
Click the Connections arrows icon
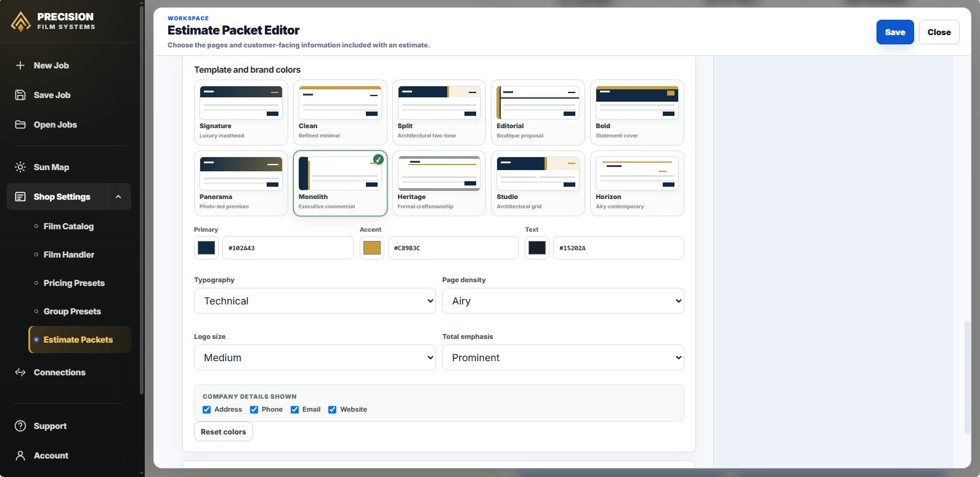click(x=20, y=372)
